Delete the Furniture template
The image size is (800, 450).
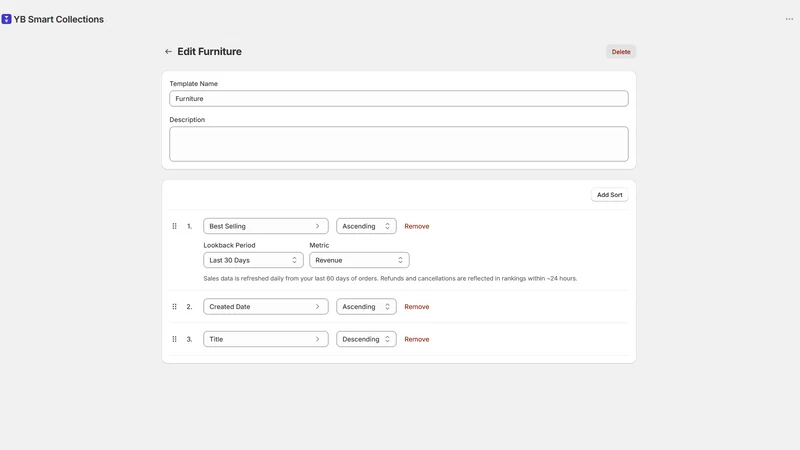(x=621, y=52)
